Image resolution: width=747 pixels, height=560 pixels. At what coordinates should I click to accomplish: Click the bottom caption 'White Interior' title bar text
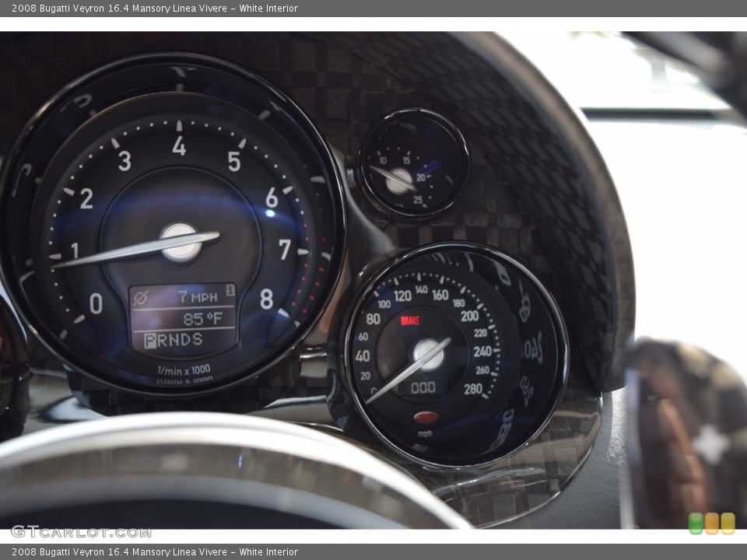(x=268, y=552)
